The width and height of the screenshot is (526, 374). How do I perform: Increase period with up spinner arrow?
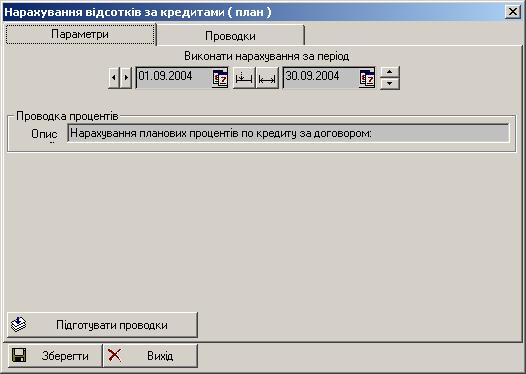click(389, 72)
